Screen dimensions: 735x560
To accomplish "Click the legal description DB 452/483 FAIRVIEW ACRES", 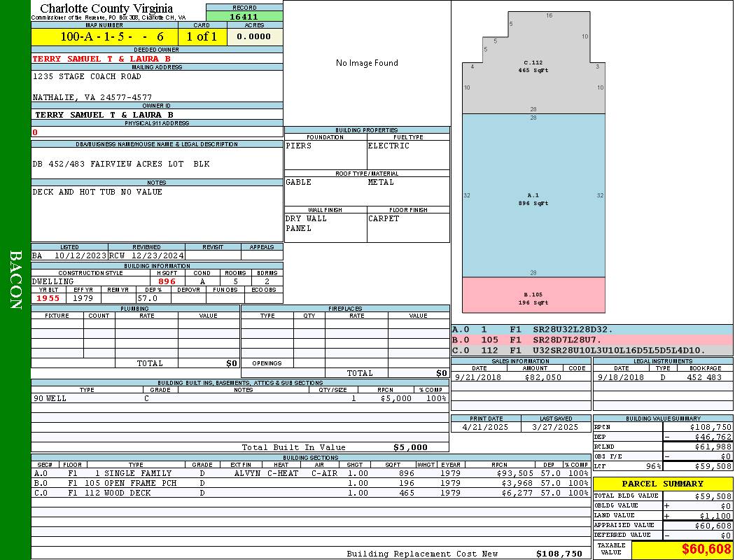I will [x=121, y=164].
